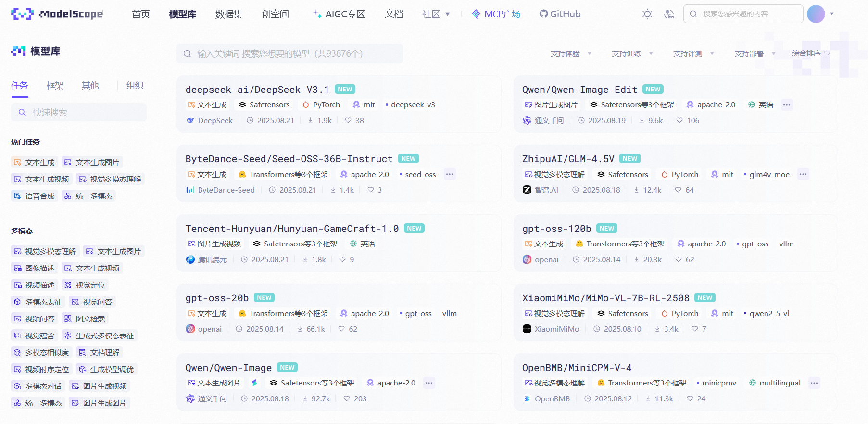Image resolution: width=868 pixels, height=424 pixels.
Task: Select the 文档理解 task tag
Action: click(100, 352)
